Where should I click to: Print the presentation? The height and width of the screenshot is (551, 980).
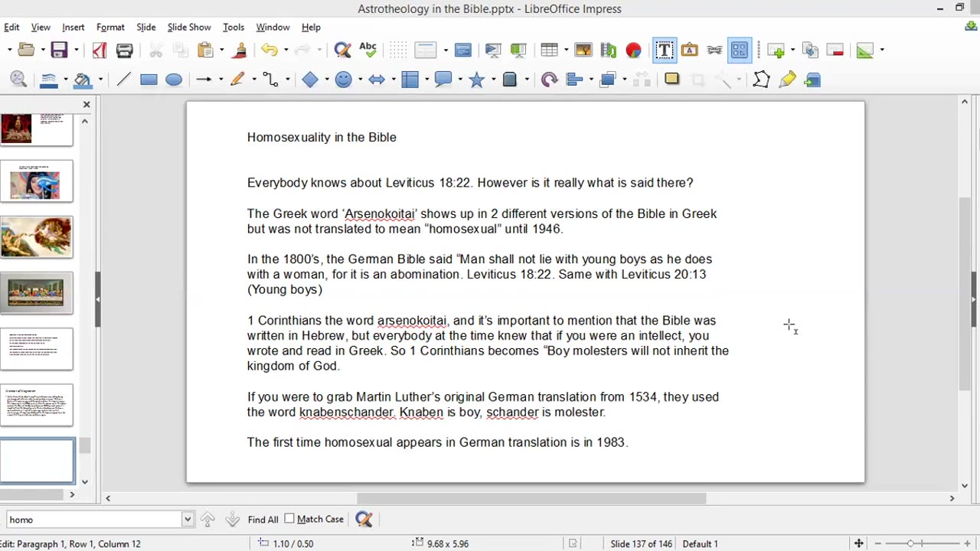pyautogui.click(x=124, y=51)
